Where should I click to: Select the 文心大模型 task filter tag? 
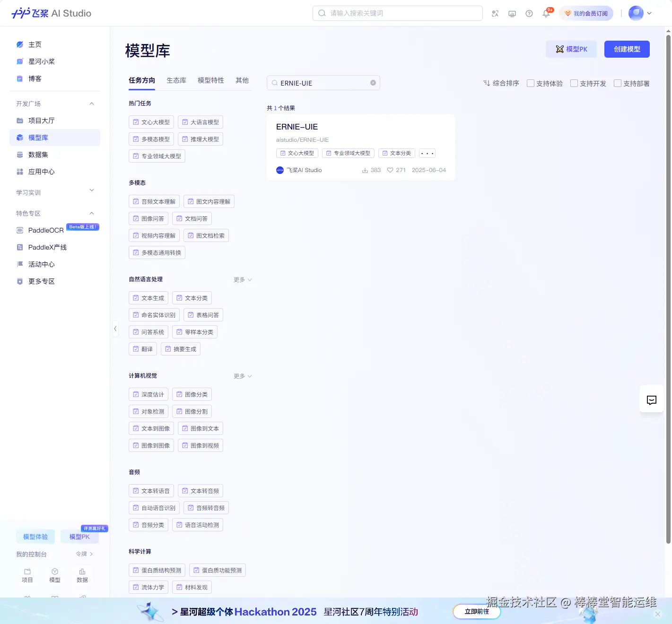(x=151, y=122)
